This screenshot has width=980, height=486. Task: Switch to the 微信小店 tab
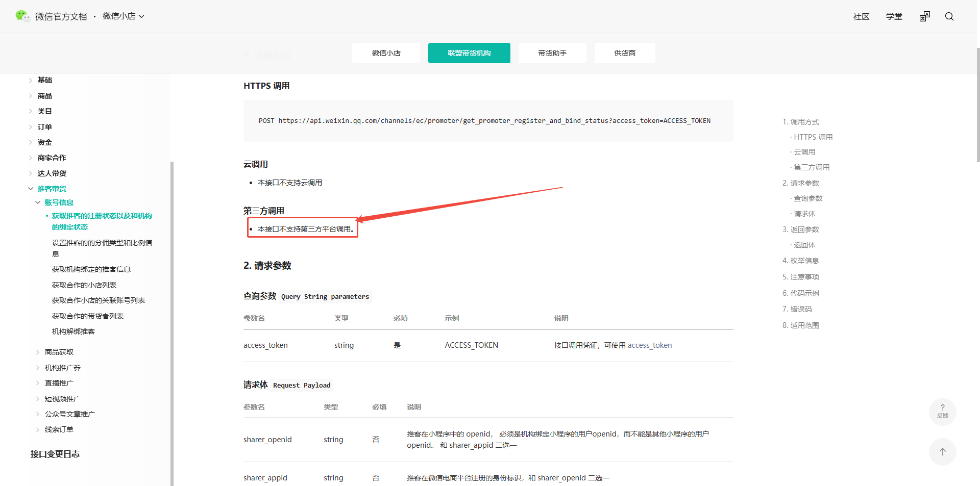[x=386, y=53]
